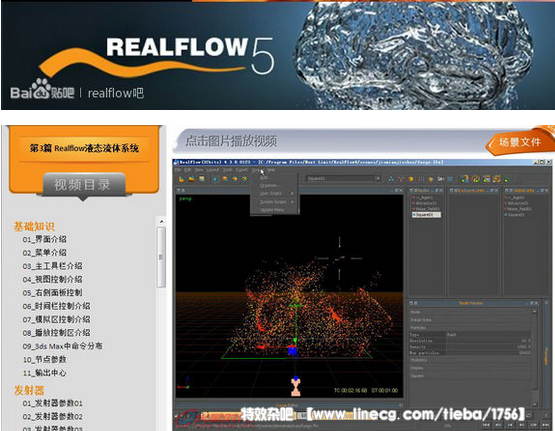Screen dimensions: 555x431
Task: Open the RealFlow Layout menu
Action: (213, 170)
